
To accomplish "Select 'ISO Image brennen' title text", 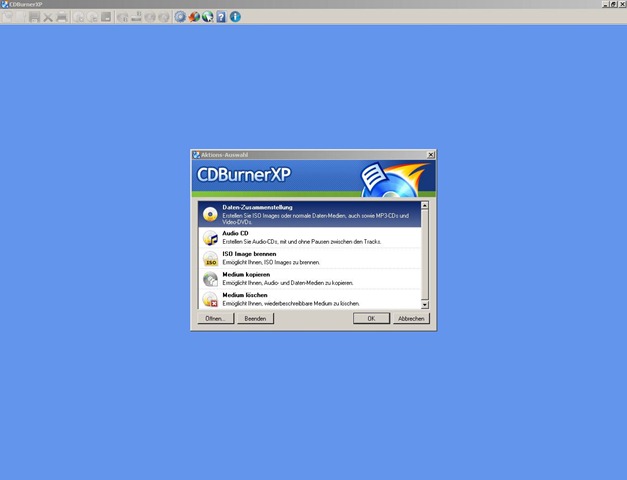I will click(x=250, y=254).
